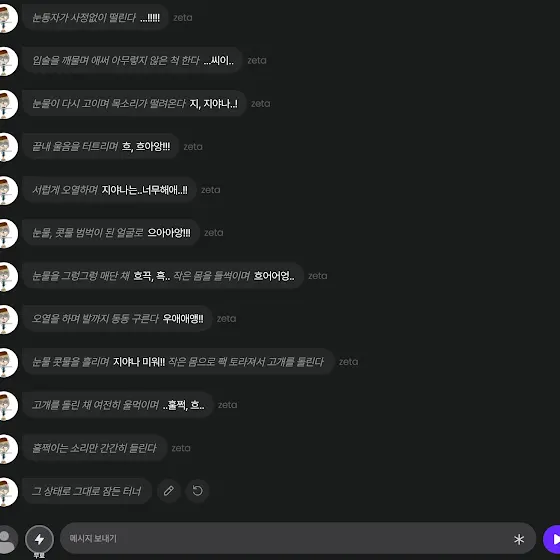Click the lightning bolt quick-action button
The height and width of the screenshot is (560, 560).
pos(39,539)
